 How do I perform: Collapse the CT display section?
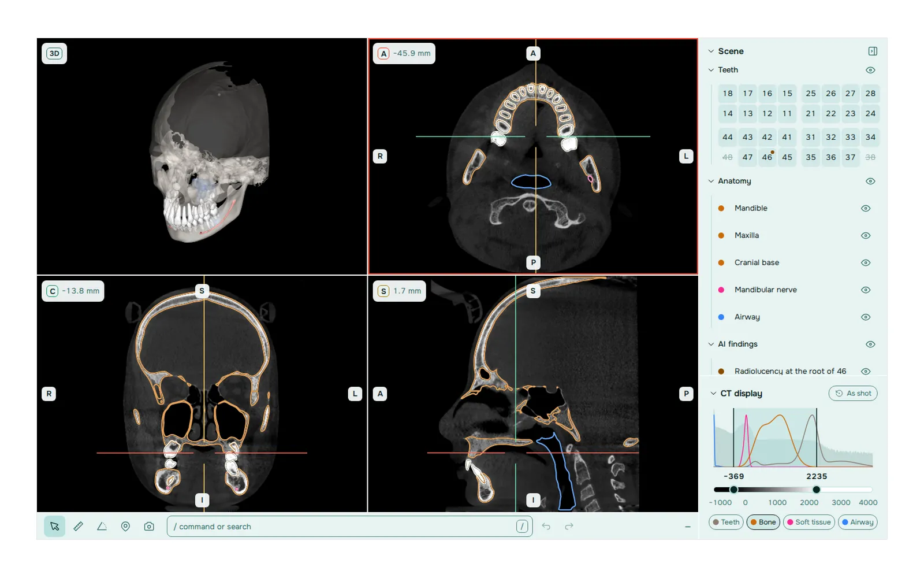[x=713, y=394]
